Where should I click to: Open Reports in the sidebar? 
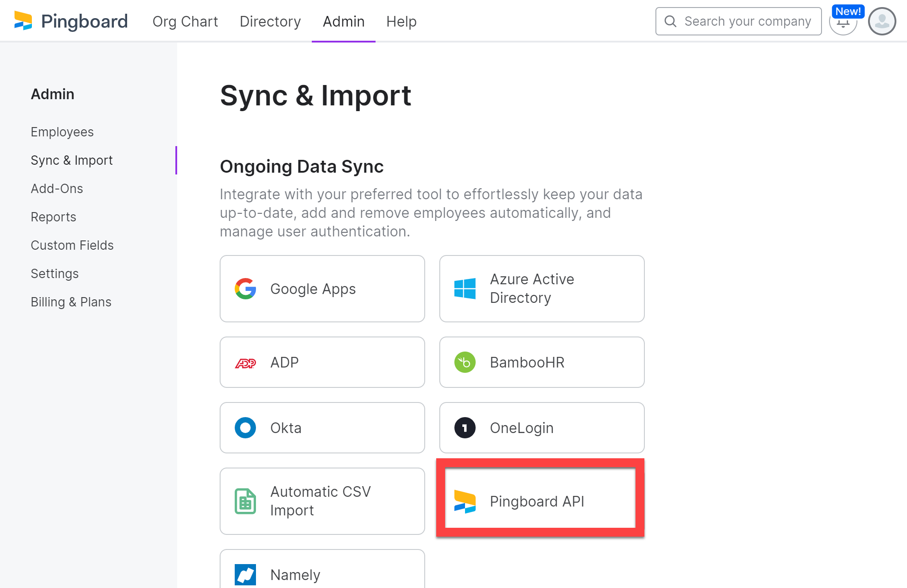pyautogui.click(x=53, y=217)
